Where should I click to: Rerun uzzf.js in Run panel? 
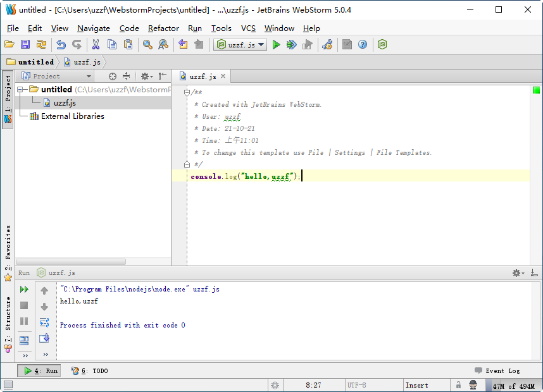coord(24,289)
